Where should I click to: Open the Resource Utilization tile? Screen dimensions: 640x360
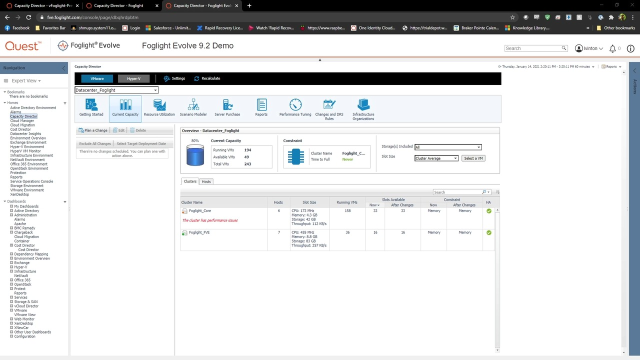pos(159,108)
